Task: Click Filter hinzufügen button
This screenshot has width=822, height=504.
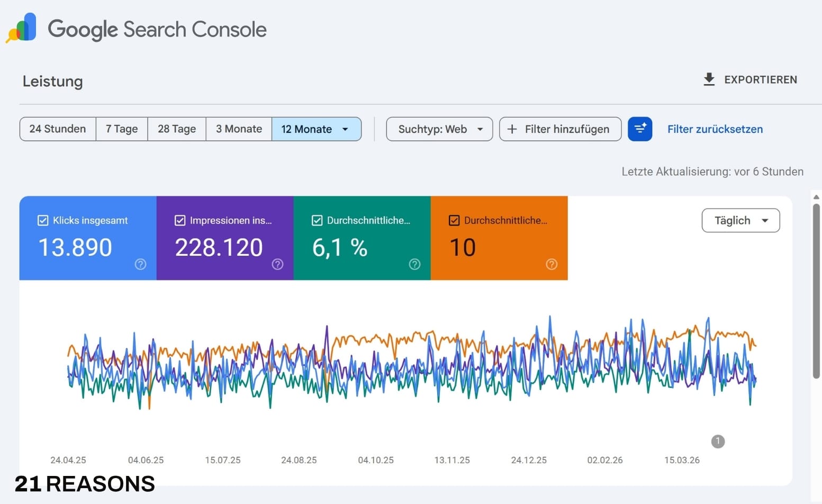Action: [560, 129]
